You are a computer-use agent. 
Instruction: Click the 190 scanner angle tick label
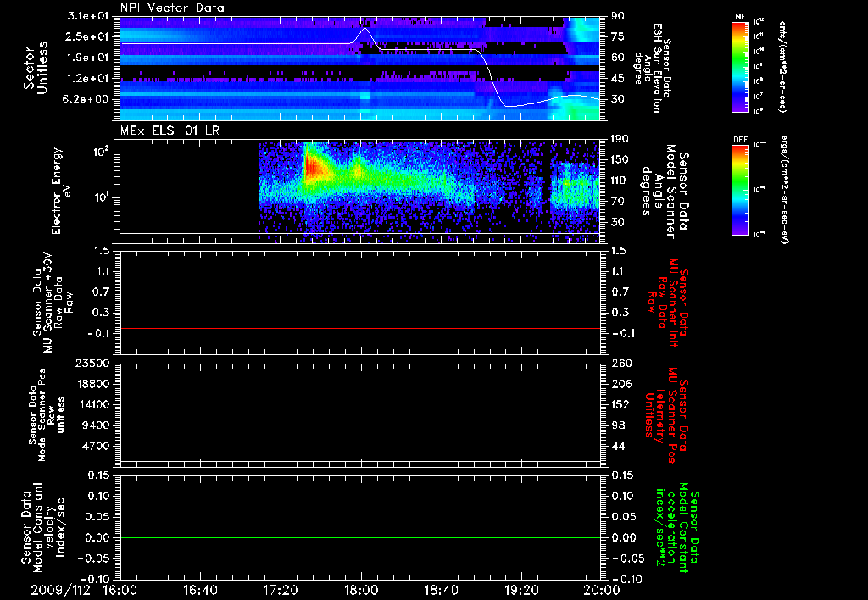tap(620, 139)
